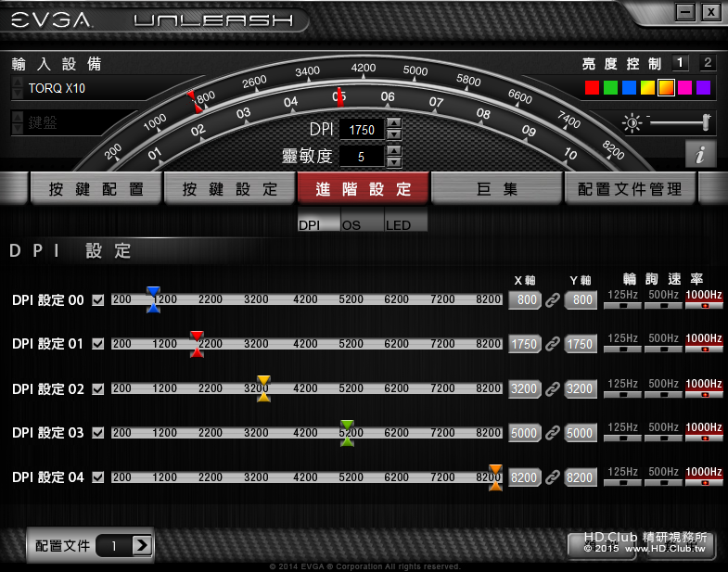
Task: Open the 按鍵配置 section
Action: tap(96, 188)
